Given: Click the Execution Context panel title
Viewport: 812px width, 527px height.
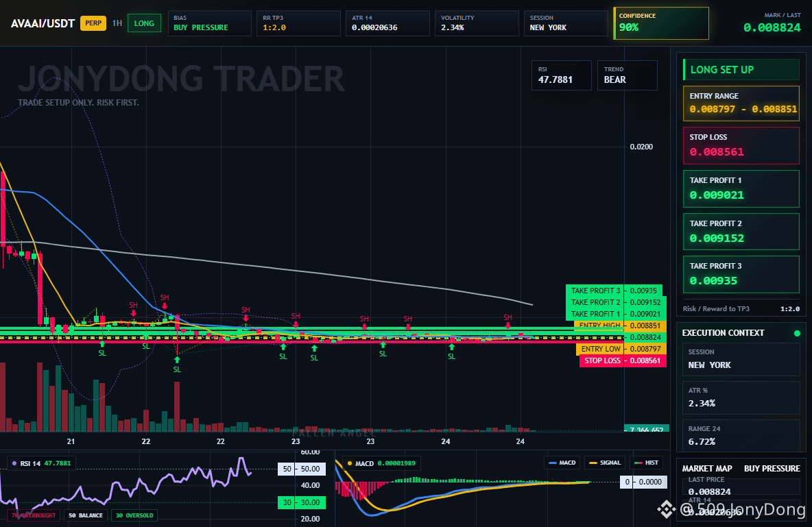Looking at the screenshot, I should point(723,333).
